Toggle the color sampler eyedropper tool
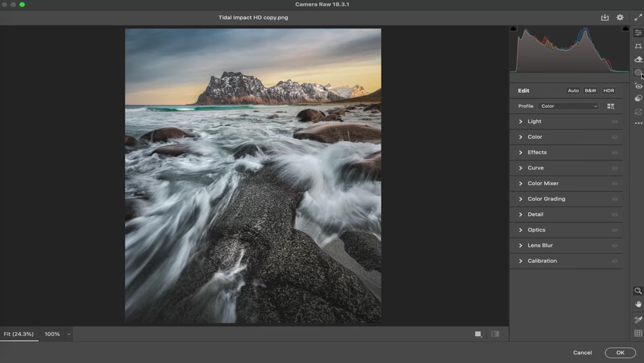644x363 pixels. point(638,320)
